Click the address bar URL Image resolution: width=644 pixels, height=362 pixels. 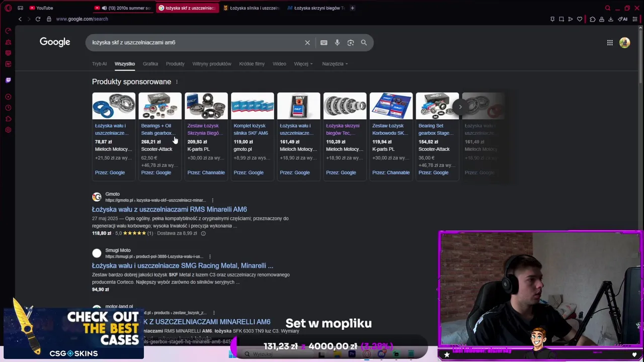click(82, 19)
